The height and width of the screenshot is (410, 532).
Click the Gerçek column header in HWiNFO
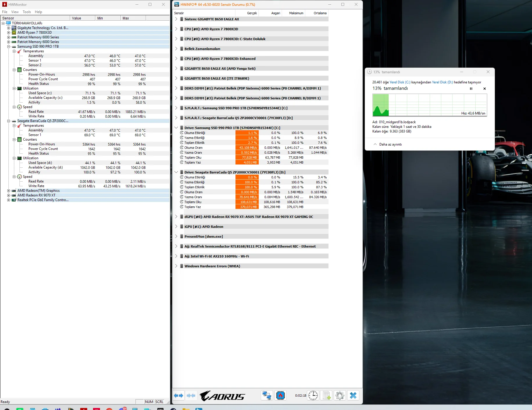(247, 13)
